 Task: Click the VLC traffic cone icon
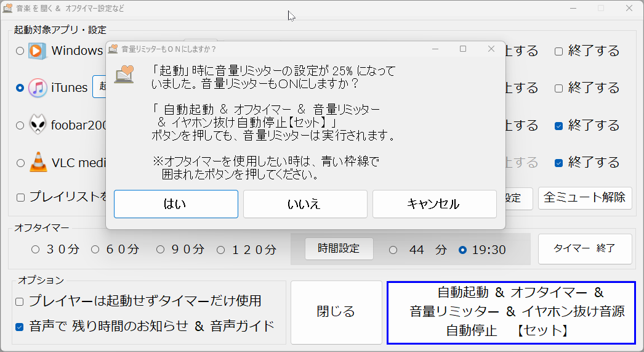click(38, 163)
